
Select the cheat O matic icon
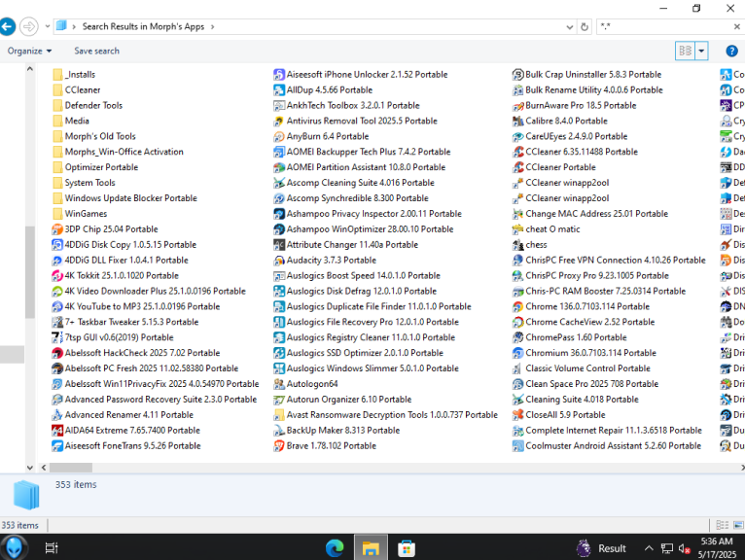point(517,229)
